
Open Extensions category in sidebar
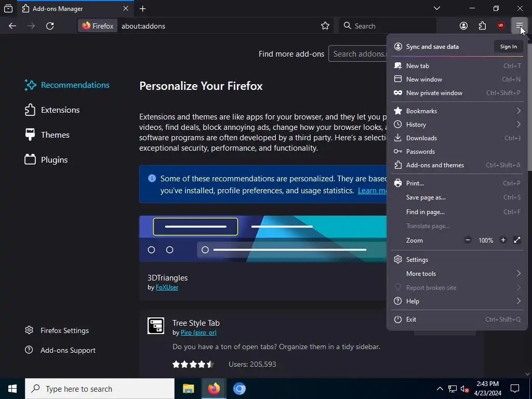point(52,110)
